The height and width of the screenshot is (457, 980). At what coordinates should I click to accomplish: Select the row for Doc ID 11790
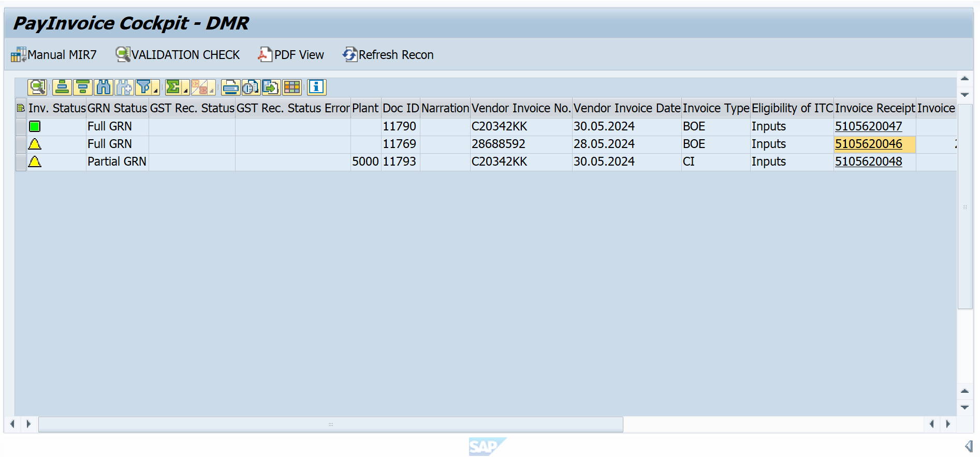click(21, 126)
